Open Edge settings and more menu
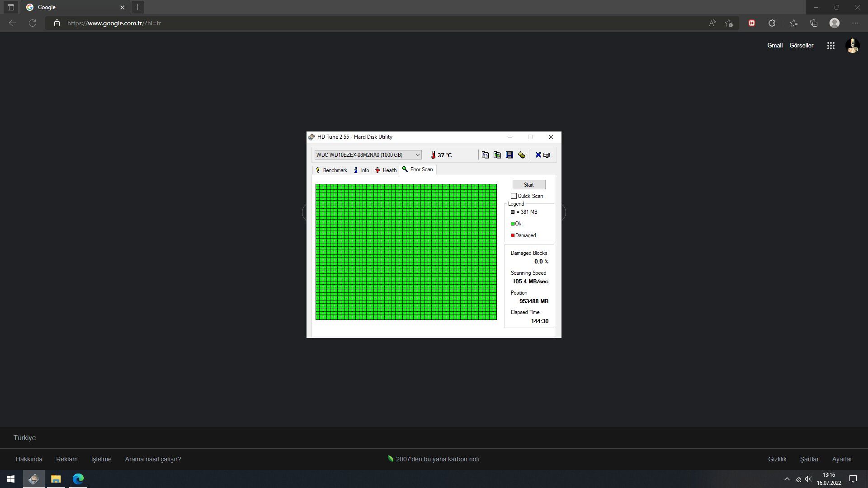Viewport: 868px width, 488px height. (855, 23)
